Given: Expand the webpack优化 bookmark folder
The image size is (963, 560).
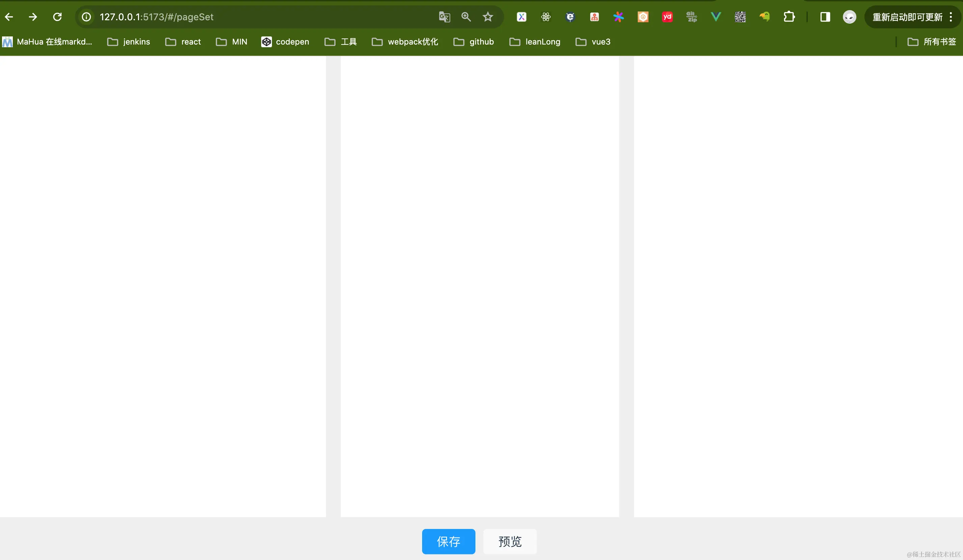Looking at the screenshot, I should [405, 41].
